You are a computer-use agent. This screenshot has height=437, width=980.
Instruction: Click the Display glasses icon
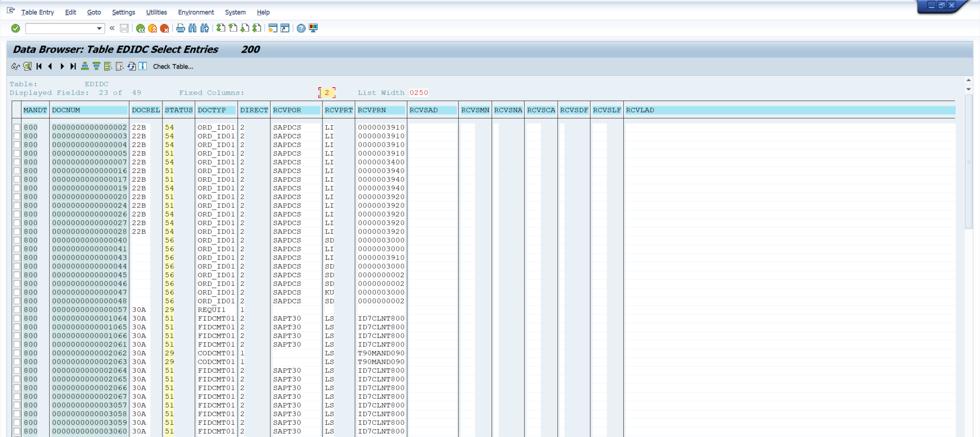click(16, 66)
